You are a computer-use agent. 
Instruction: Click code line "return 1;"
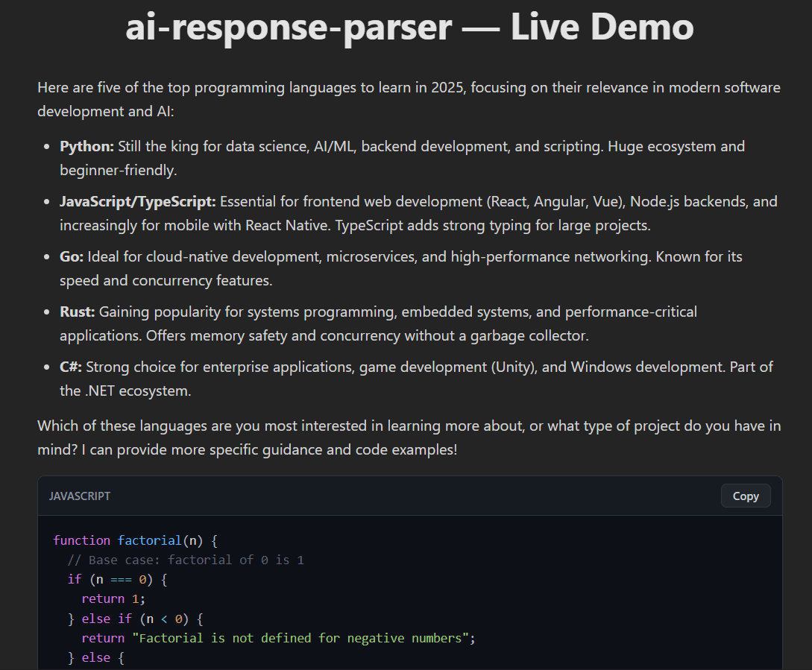(x=113, y=599)
